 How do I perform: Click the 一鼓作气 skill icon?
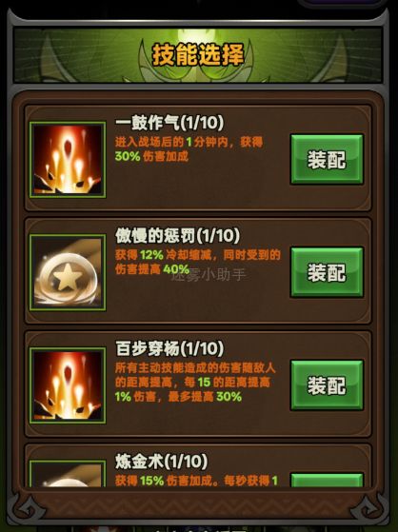[68, 160]
